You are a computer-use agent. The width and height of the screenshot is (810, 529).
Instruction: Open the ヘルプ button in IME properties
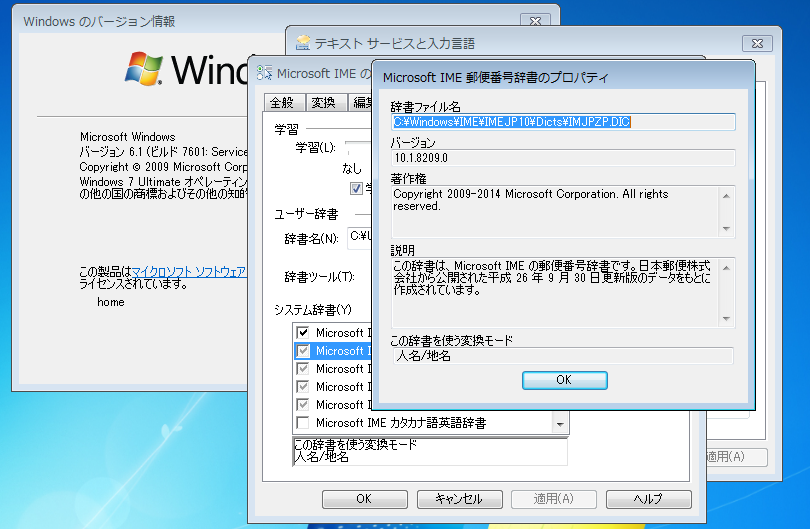648,499
